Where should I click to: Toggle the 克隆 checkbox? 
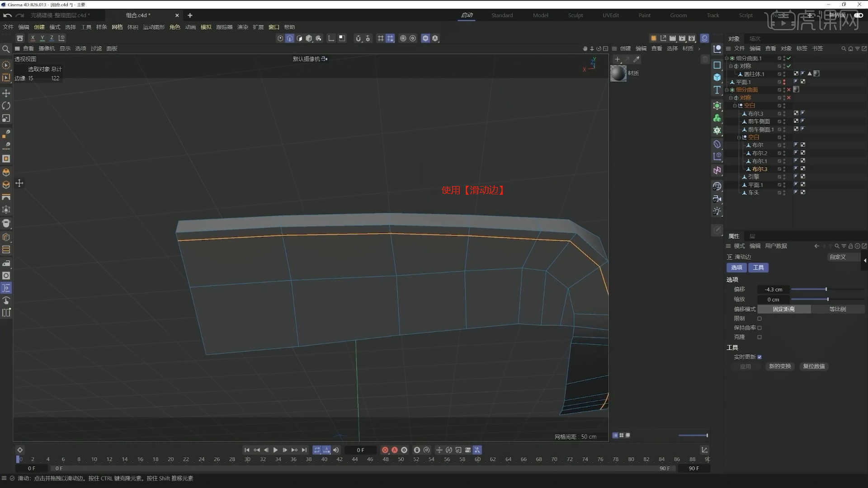(759, 337)
